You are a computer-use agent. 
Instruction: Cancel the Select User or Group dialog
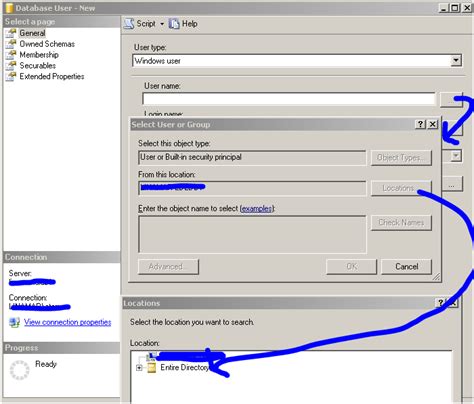pos(406,267)
